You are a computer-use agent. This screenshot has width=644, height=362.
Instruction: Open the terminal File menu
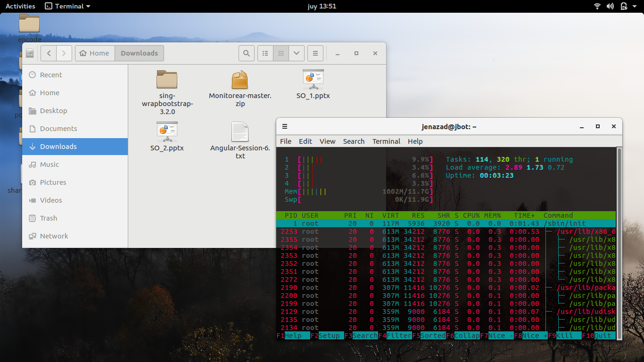[x=286, y=141]
